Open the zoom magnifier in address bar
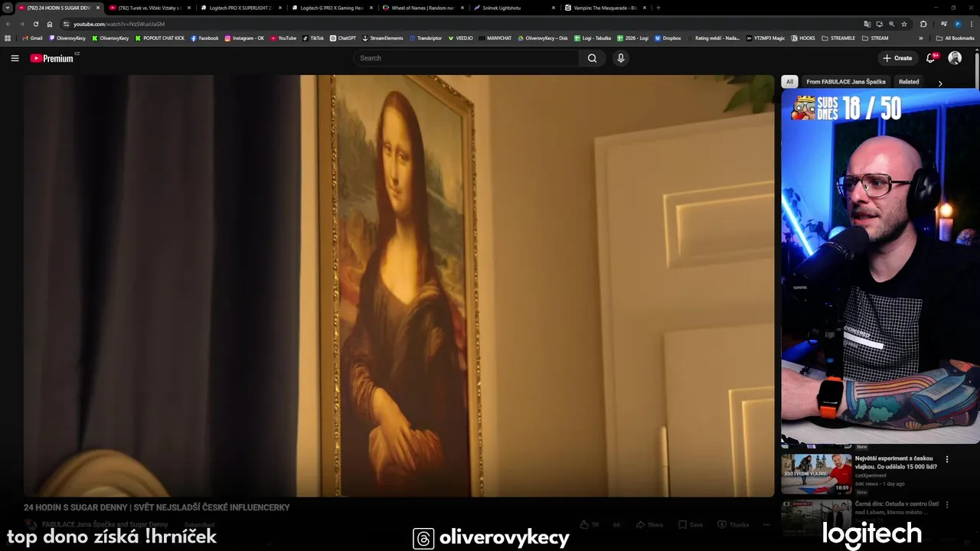Screen dimensions: 980x551 point(892,24)
